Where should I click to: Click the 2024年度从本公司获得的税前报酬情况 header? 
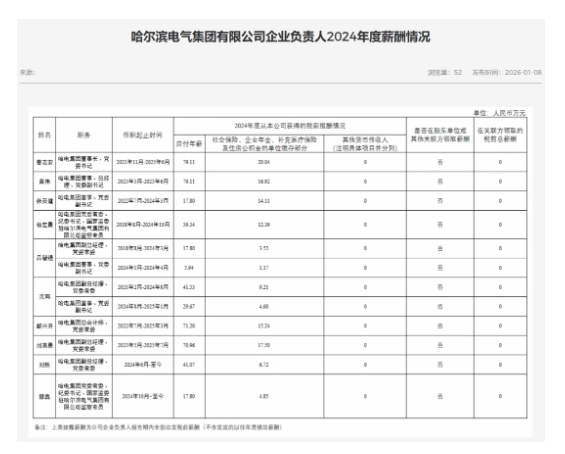[x=290, y=126]
